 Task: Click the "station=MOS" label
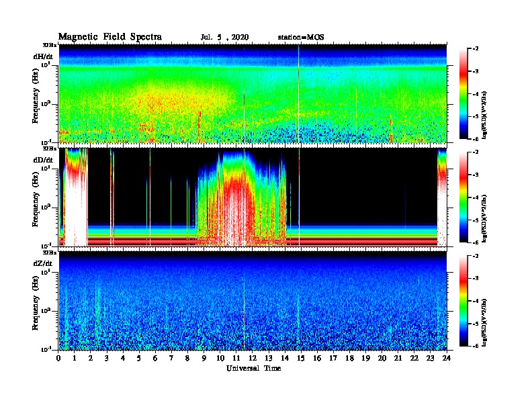tap(301, 38)
